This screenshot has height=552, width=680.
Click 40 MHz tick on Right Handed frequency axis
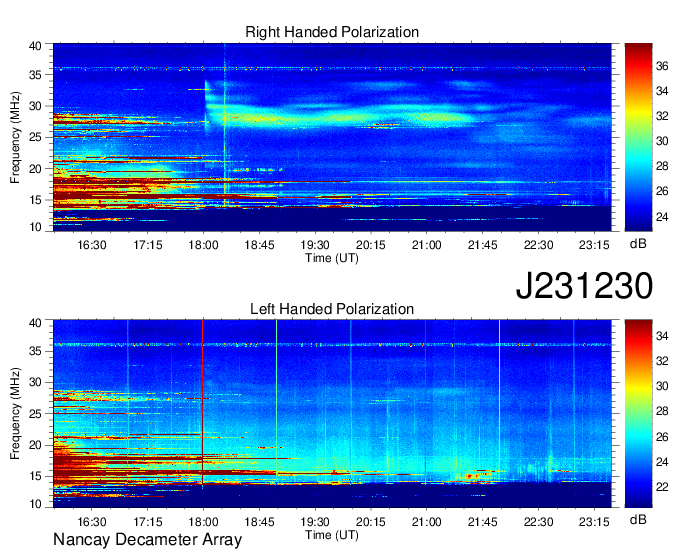(x=36, y=46)
